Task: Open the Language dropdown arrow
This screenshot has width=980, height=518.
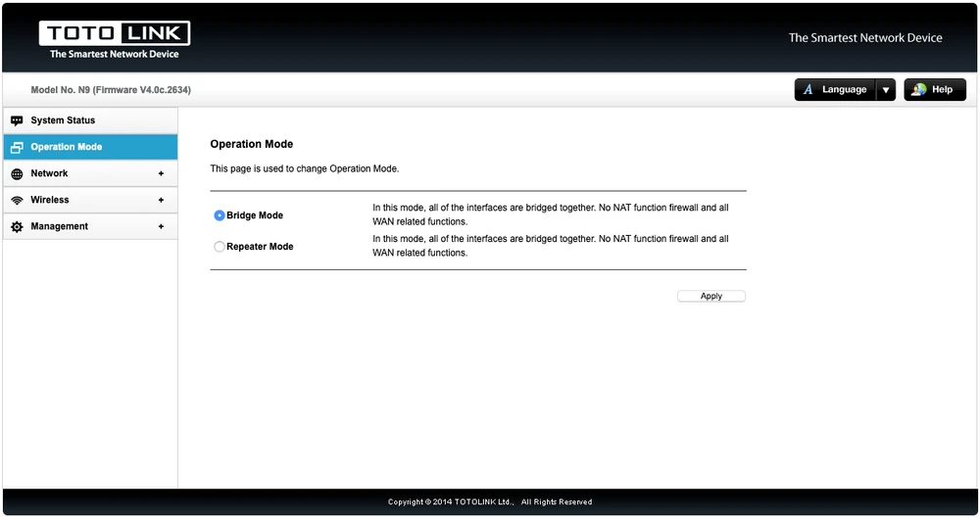Action: (x=886, y=90)
